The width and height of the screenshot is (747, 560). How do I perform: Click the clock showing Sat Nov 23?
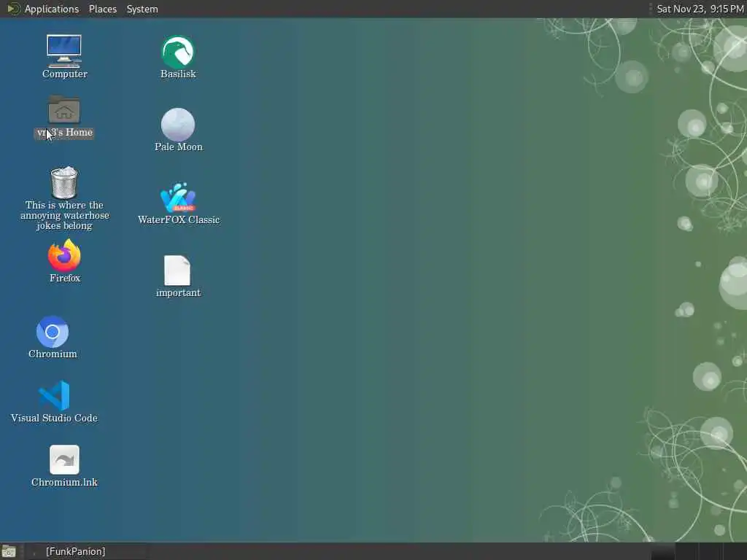click(700, 9)
